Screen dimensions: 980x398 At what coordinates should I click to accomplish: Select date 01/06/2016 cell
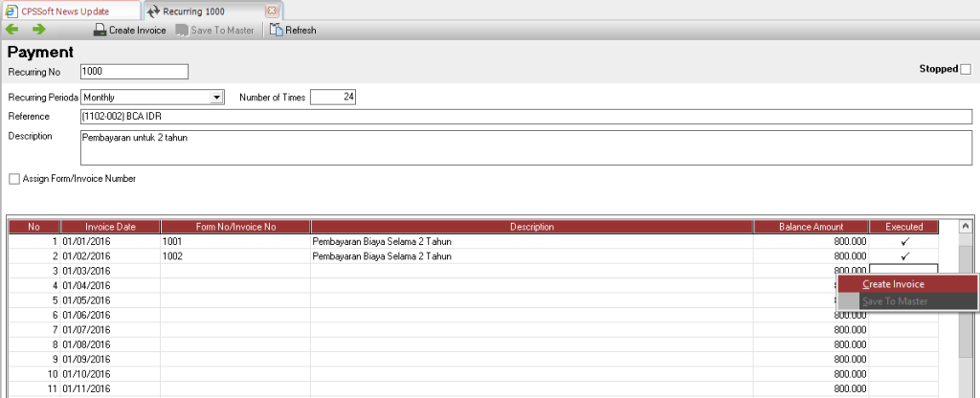coord(111,315)
